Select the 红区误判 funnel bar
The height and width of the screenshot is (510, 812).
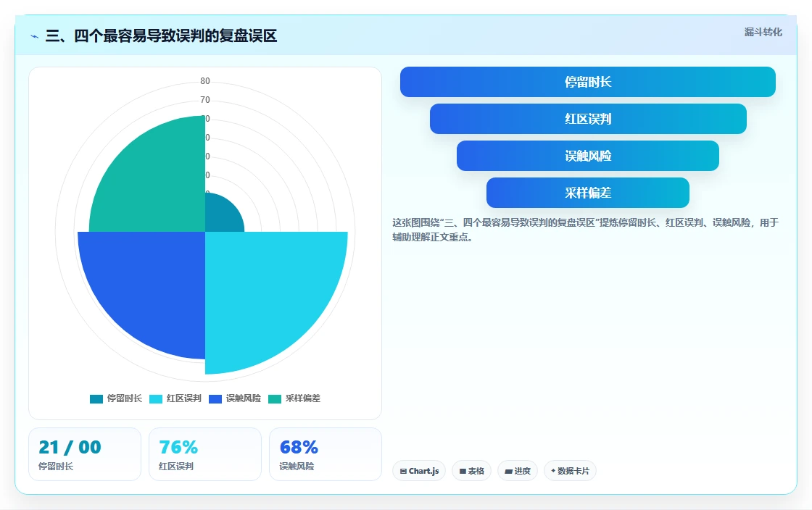588,119
